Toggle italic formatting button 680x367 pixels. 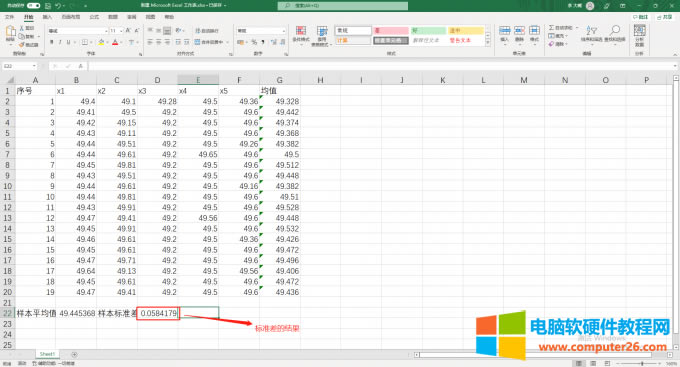coord(60,42)
